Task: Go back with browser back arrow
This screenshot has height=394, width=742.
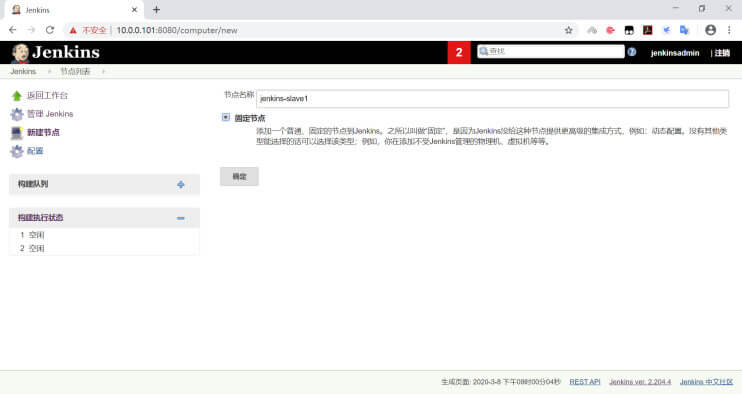Action: click(13, 30)
